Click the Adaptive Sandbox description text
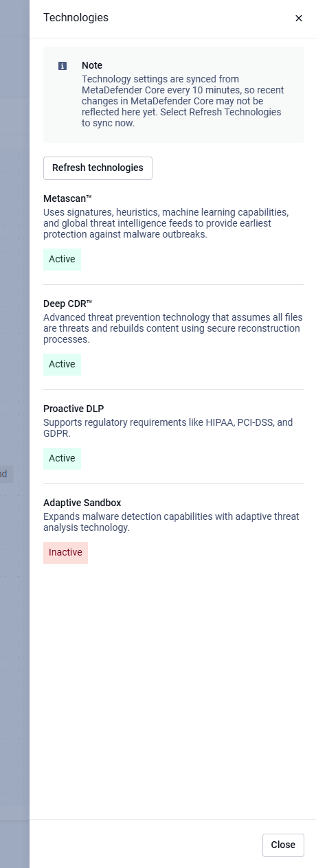316x868 pixels. pos(171,522)
